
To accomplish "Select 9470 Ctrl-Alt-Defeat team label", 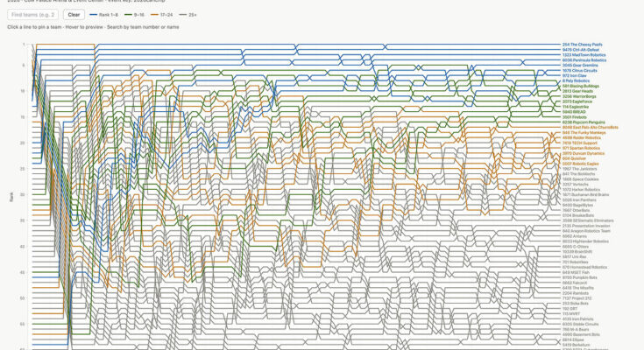I will pos(582,50).
